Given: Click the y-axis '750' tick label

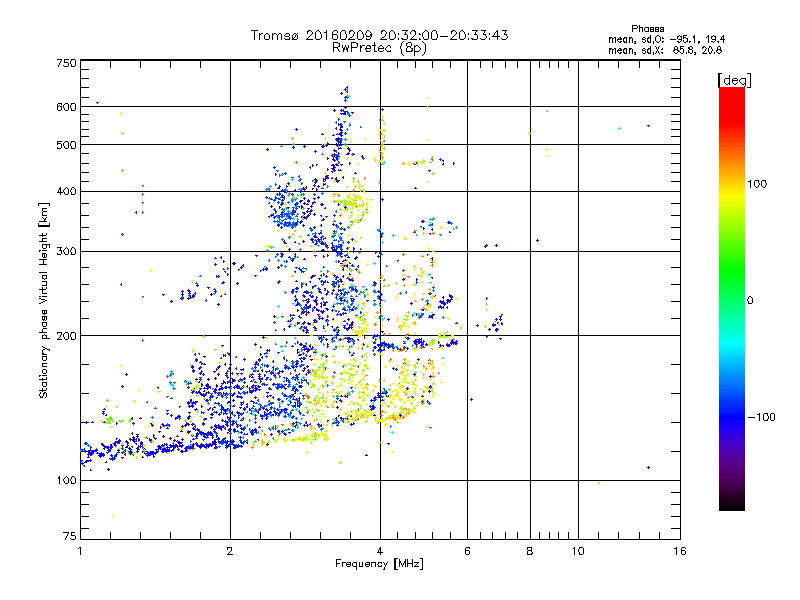Looking at the screenshot, I should point(66,63).
